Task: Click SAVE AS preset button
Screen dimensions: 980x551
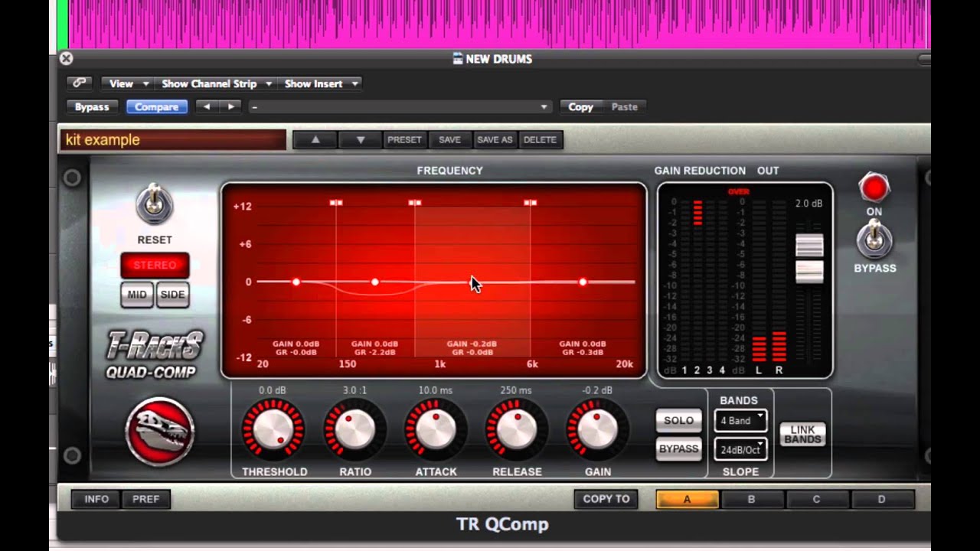Action: click(495, 140)
